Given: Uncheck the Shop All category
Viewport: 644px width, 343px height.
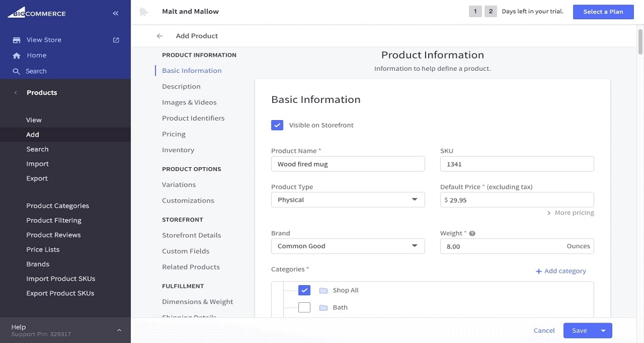Looking at the screenshot, I should [304, 290].
